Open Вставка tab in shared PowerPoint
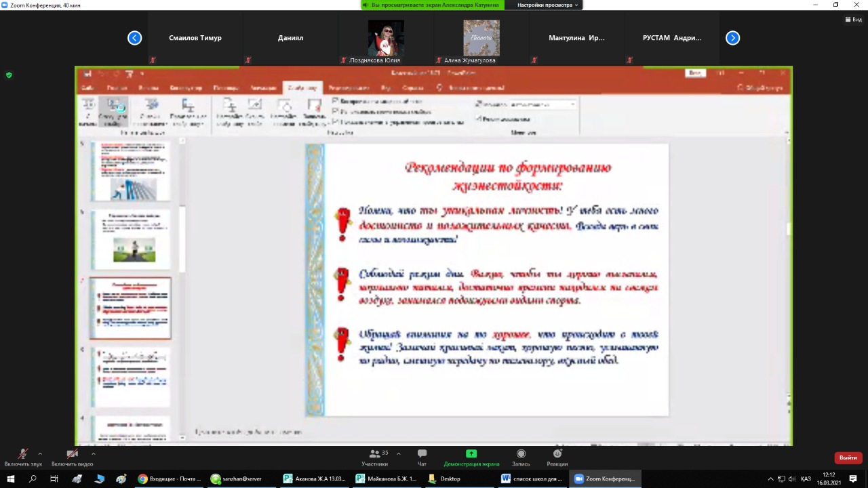The width and height of the screenshot is (868, 488). pos(149,88)
